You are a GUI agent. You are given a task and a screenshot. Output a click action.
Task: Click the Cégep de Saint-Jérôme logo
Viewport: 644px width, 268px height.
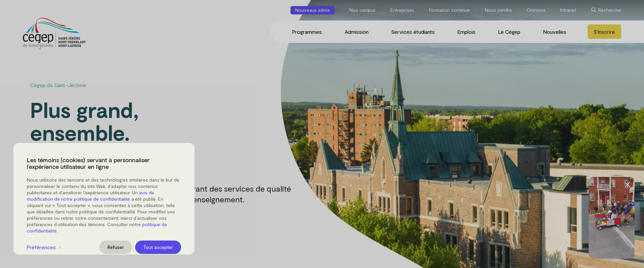pos(54,33)
